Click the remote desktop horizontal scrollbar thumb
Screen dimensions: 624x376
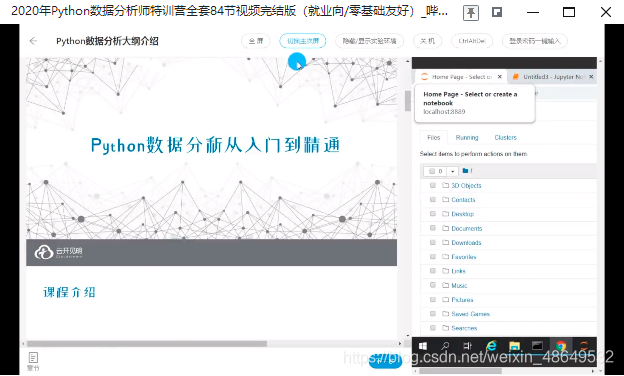click(x=460, y=371)
